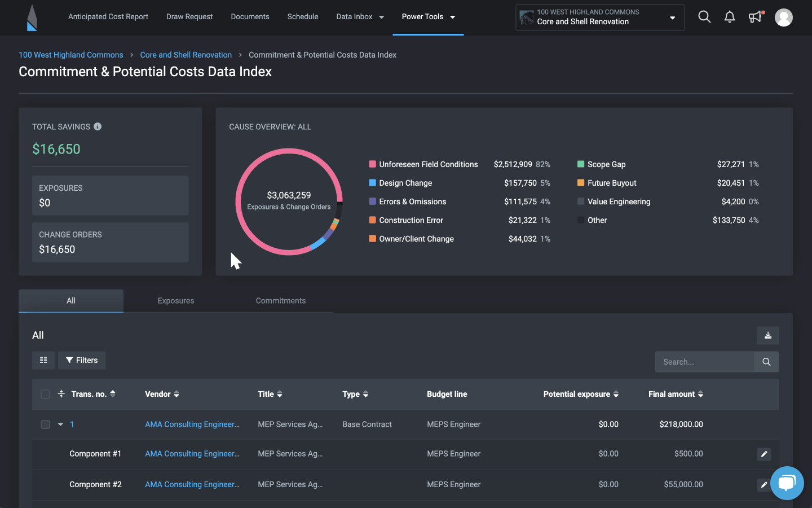Click the Exposures $0 summary card
The height and width of the screenshot is (508, 812).
(111, 195)
